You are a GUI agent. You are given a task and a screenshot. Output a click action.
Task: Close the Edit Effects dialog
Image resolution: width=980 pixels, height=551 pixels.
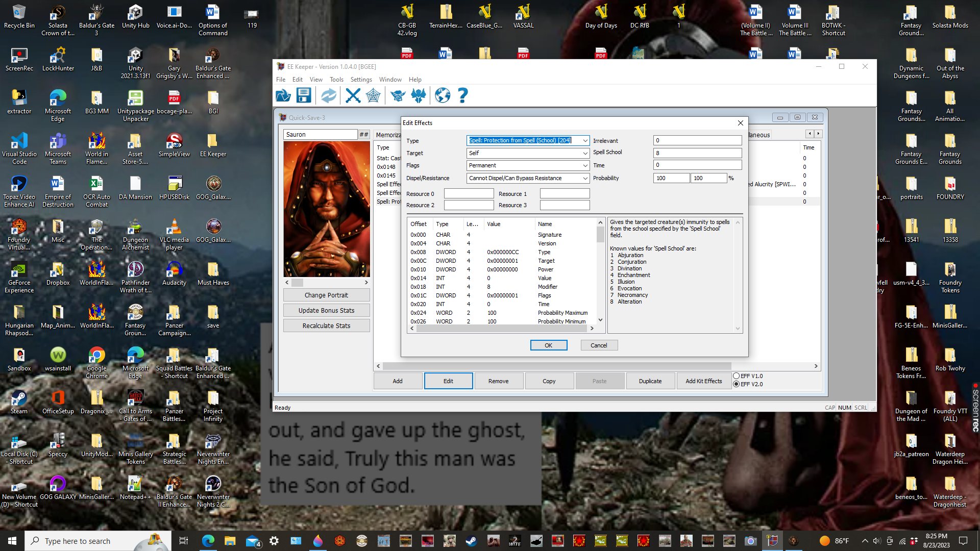point(740,123)
